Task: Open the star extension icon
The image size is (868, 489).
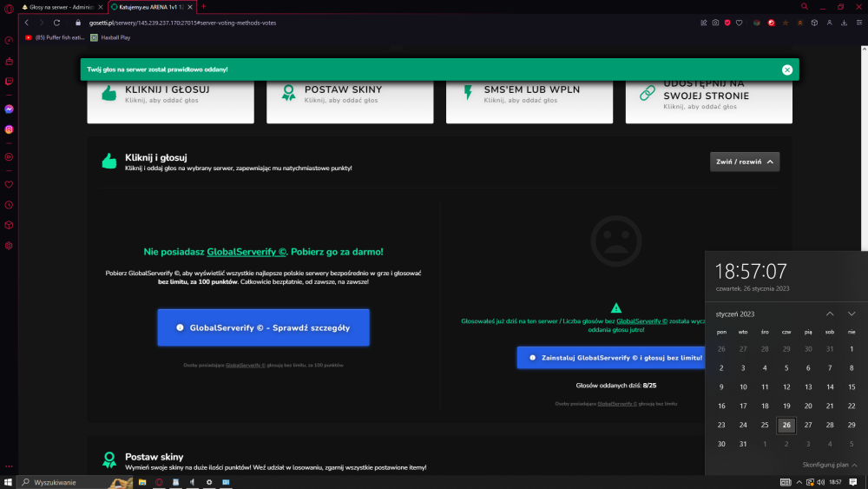Action: (786, 23)
